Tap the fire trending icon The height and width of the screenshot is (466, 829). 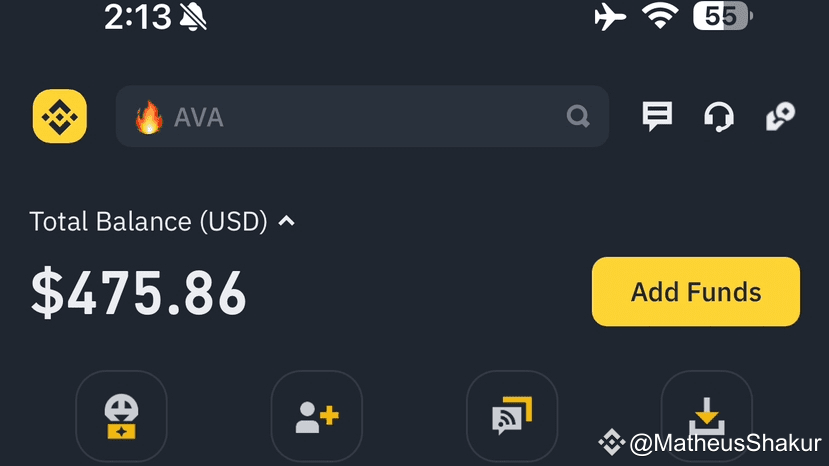click(149, 117)
